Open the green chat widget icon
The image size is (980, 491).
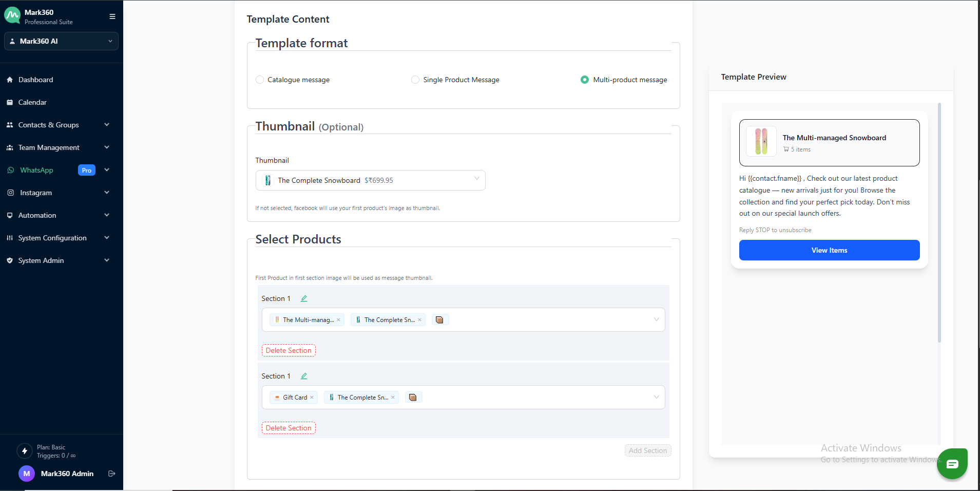(x=952, y=464)
